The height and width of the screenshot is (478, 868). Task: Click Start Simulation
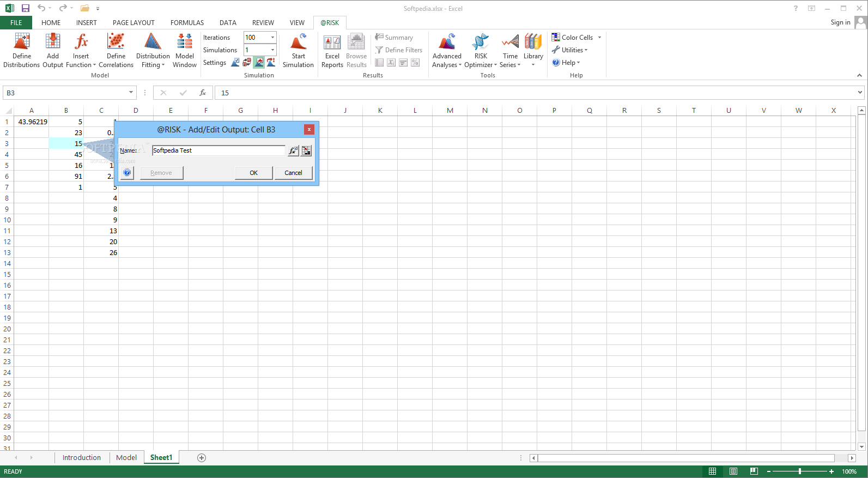298,50
